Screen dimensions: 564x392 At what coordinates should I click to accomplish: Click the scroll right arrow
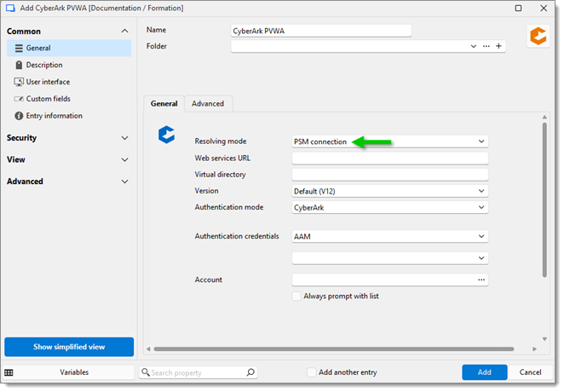(x=534, y=349)
